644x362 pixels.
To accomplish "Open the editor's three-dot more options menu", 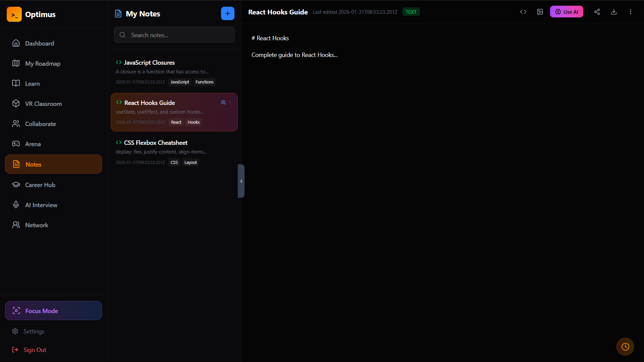I will point(631,12).
